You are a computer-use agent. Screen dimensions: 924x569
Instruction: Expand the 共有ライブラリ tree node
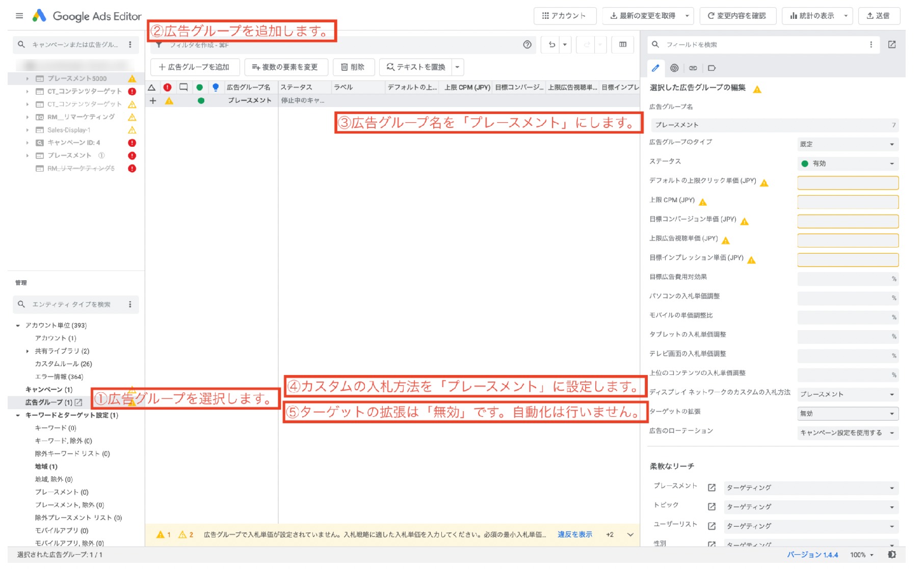point(28,350)
